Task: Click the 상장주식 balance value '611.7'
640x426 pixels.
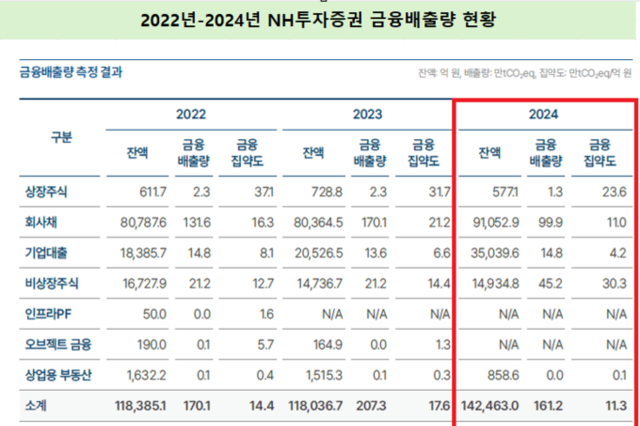Action: tap(153, 192)
